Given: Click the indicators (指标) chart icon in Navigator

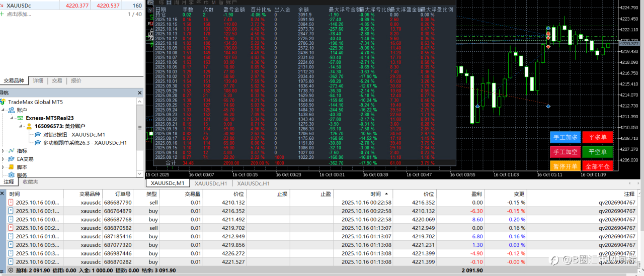Looking at the screenshot, I should (11, 151).
